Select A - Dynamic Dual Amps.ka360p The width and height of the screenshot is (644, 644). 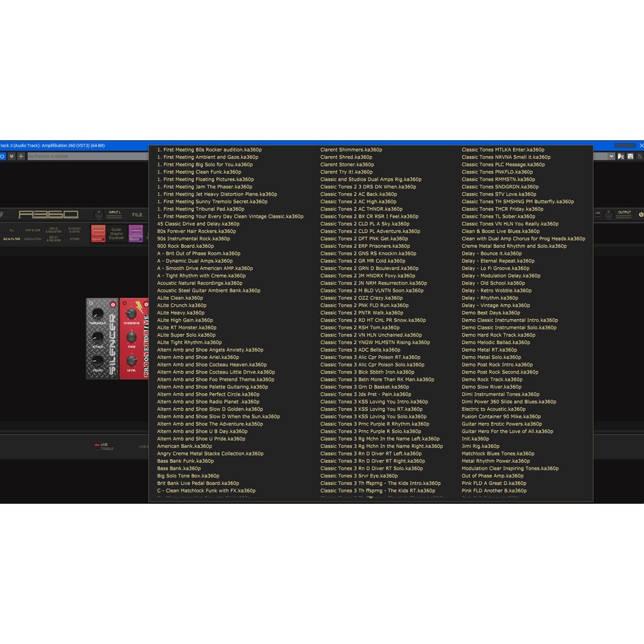[x=195, y=261]
